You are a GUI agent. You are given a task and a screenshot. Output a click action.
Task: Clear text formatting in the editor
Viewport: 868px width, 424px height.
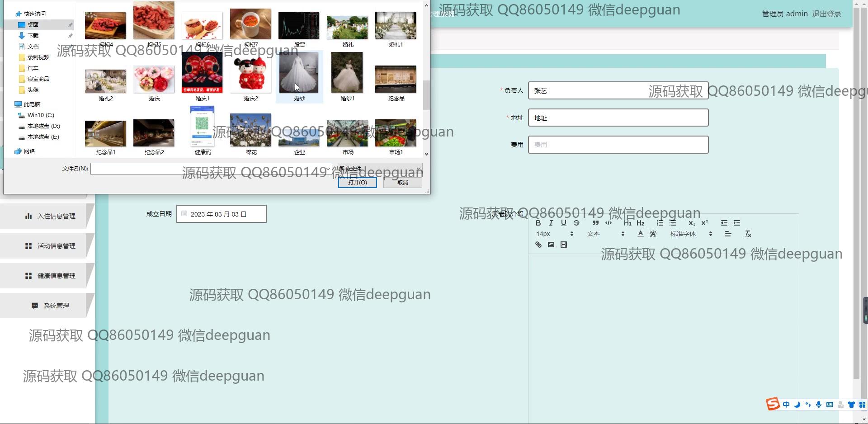(x=747, y=234)
